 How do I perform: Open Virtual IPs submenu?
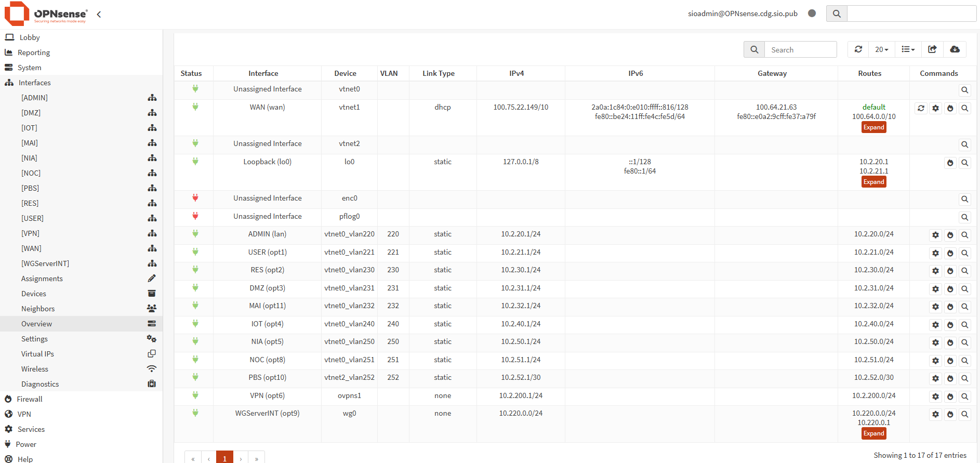point(81,354)
